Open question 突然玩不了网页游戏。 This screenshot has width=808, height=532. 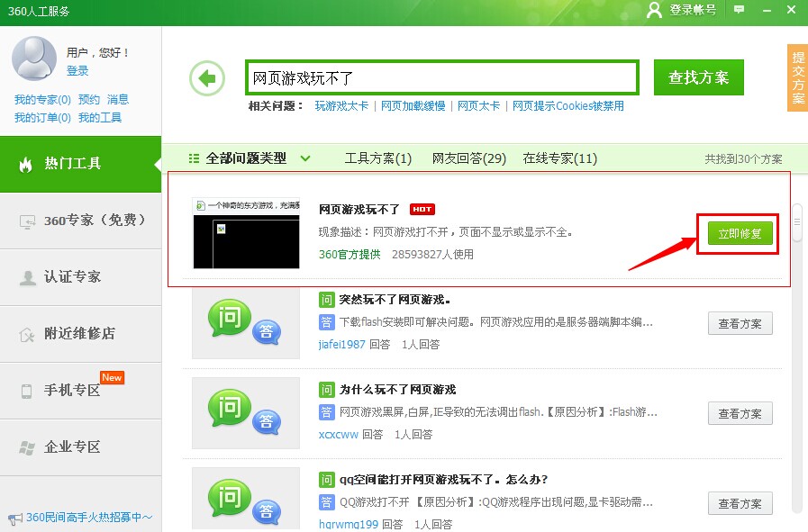tap(395, 300)
